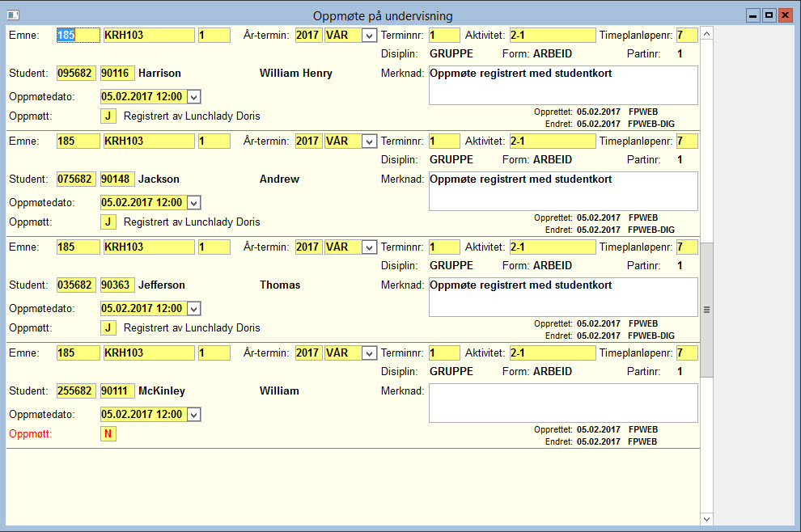Image resolution: width=801 pixels, height=532 pixels.
Task: Open the Oppmøtedato date picker for Harrison
Action: (194, 97)
